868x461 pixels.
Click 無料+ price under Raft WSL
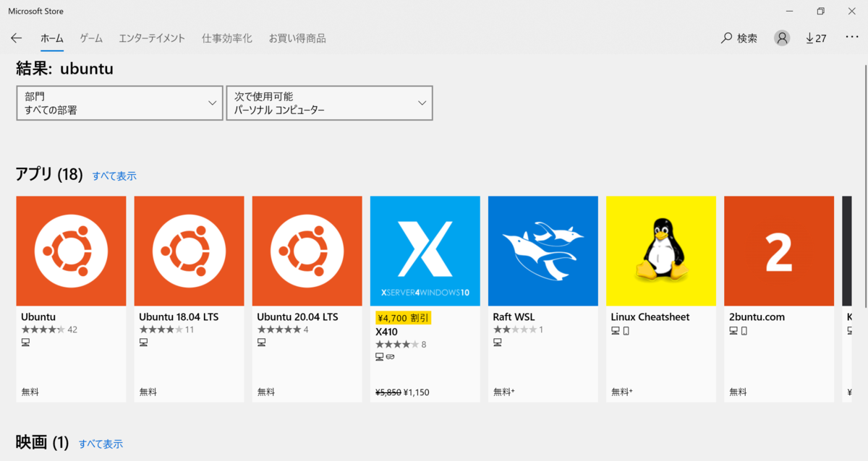[503, 392]
